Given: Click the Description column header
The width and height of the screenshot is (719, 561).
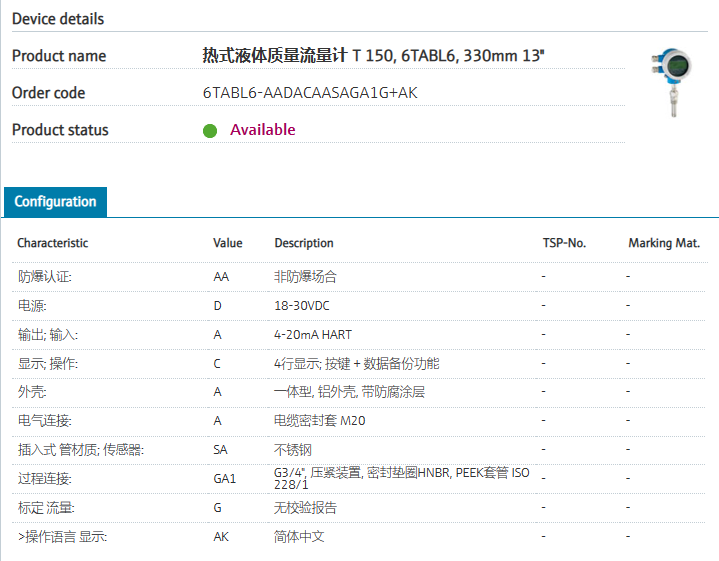Looking at the screenshot, I should (303, 243).
